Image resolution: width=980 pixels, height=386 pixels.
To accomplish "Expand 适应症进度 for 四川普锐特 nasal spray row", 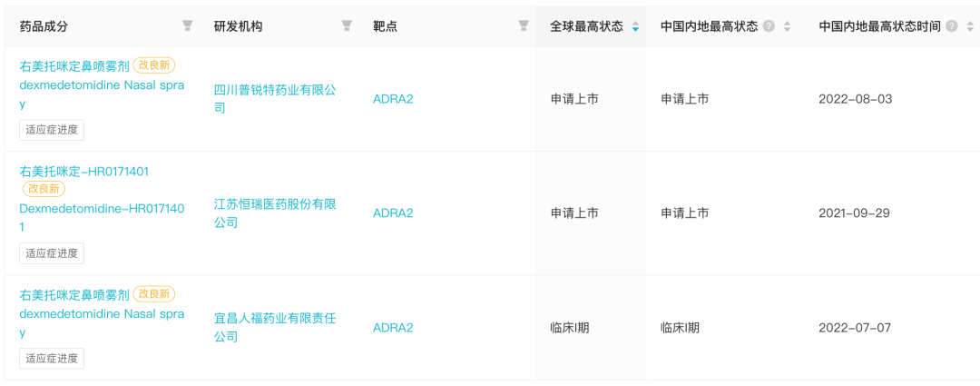I will click(x=52, y=130).
